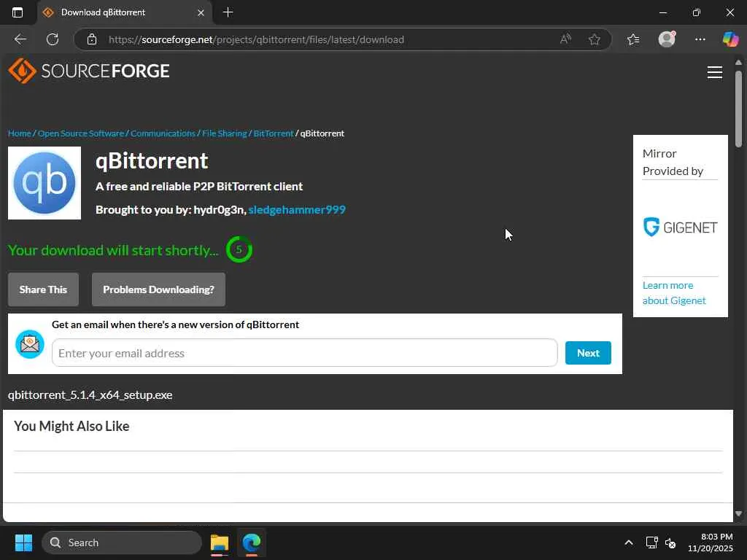The image size is (747, 560).
Task: Click the Next button
Action: 588,353
